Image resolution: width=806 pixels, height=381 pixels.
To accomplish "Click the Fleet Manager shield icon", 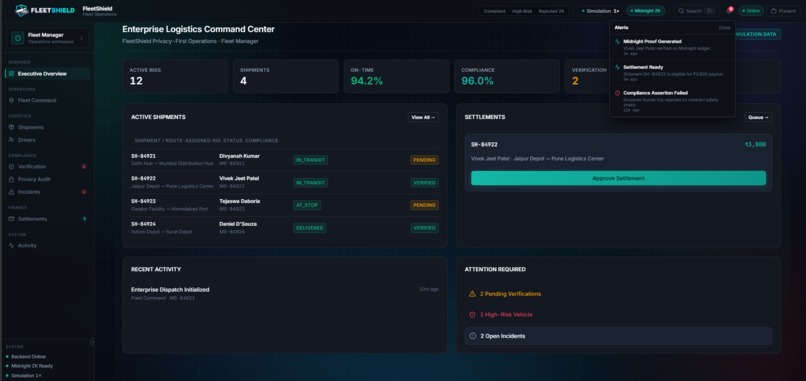I will coord(17,38).
